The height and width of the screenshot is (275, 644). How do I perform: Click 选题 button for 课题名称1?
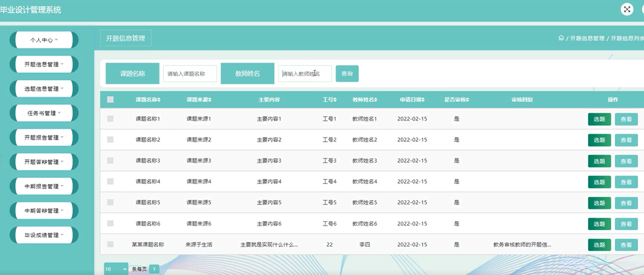[x=599, y=119]
